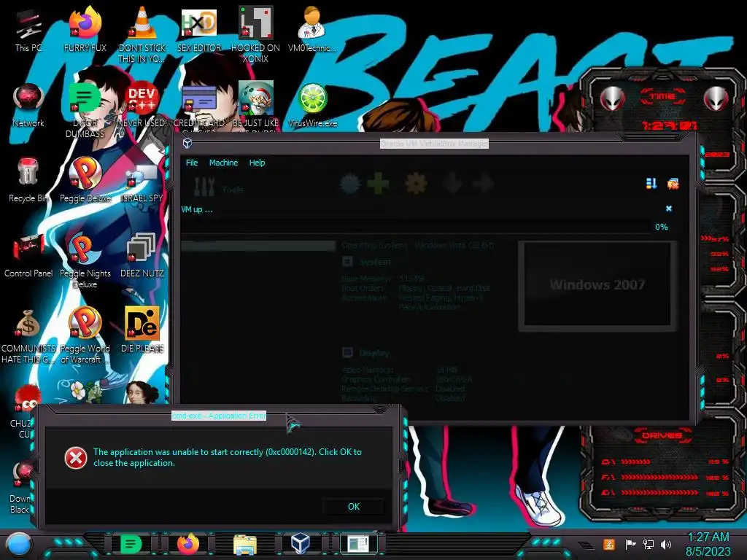Select the COMMUNISTS HATE THIS money bag icon

28,335
